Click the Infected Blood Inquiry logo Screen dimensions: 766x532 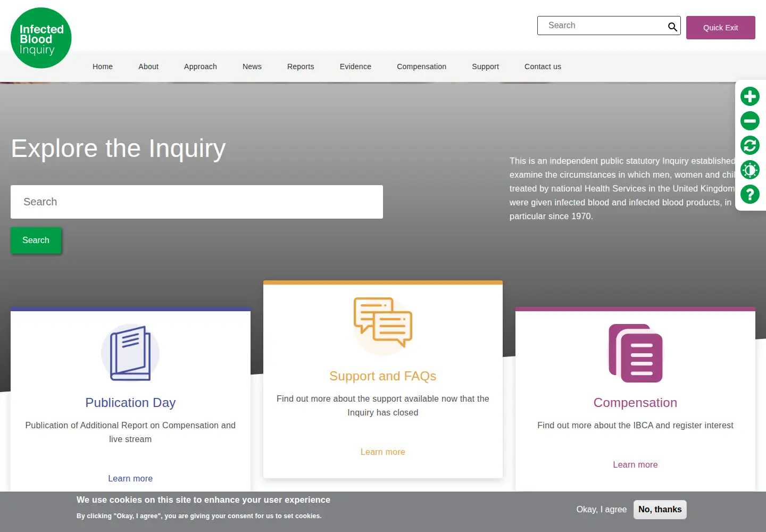[41, 38]
